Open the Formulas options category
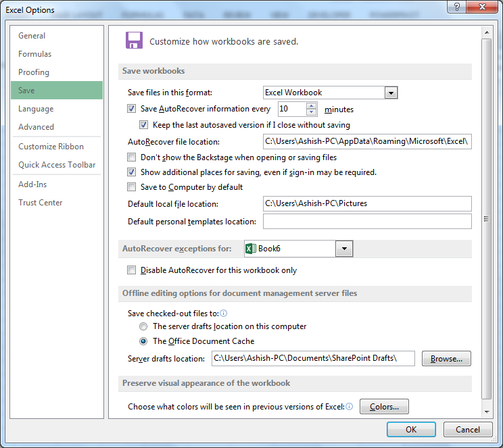The height and width of the screenshot is (448, 503). (57, 54)
